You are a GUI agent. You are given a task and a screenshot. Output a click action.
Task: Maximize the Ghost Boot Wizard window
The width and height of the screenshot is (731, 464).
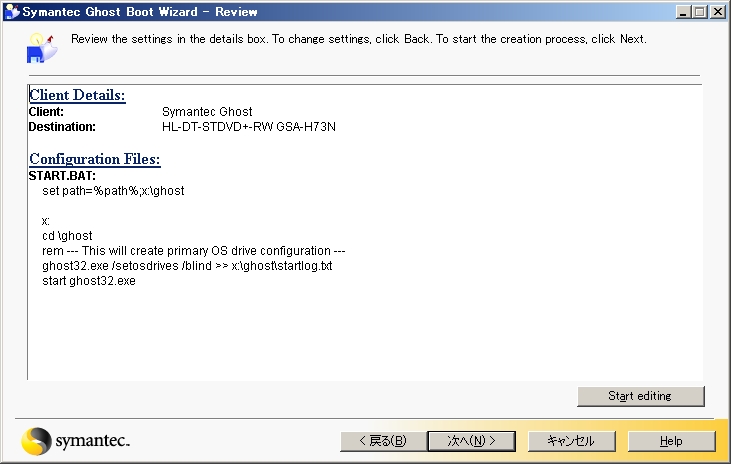coord(700,12)
